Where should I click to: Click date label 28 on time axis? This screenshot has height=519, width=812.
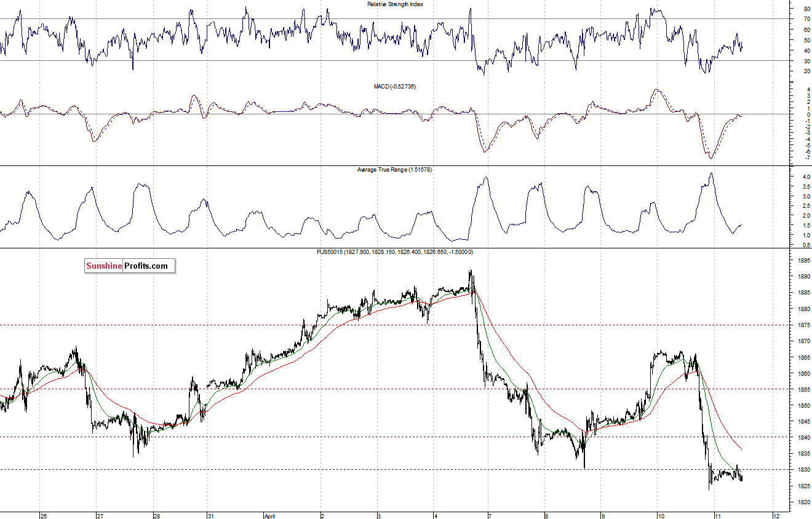(x=157, y=516)
